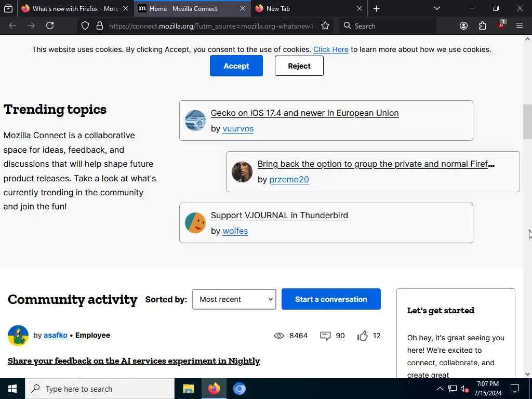Viewport: 532px width, 399px height.
Task: Click Type here to search taskbar box
Action: pyautogui.click(x=100, y=389)
